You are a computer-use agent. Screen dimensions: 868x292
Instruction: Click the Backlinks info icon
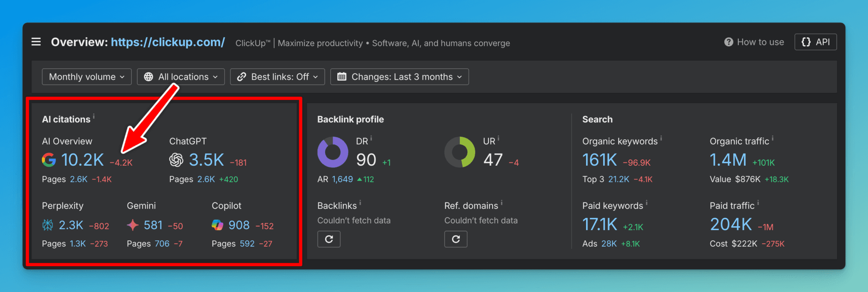click(x=360, y=203)
